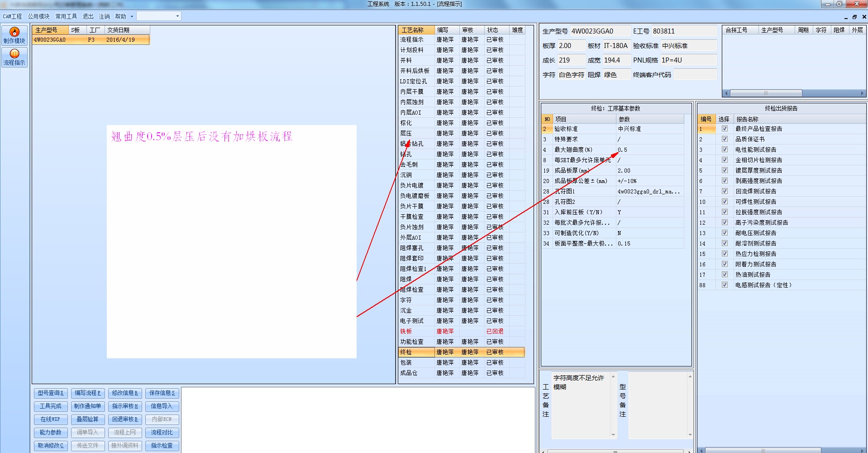Open the empty combo box in menu bar
Screen dimensions: 868x453
[x=159, y=16]
